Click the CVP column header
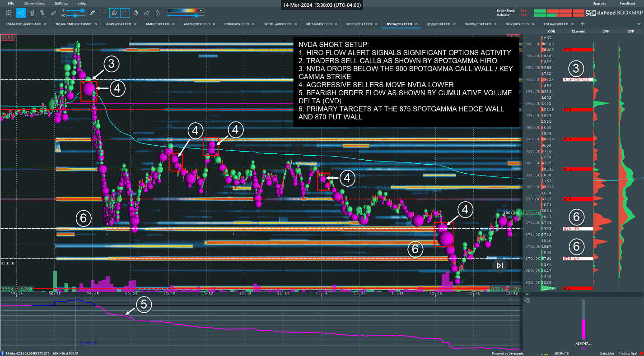 click(x=606, y=32)
